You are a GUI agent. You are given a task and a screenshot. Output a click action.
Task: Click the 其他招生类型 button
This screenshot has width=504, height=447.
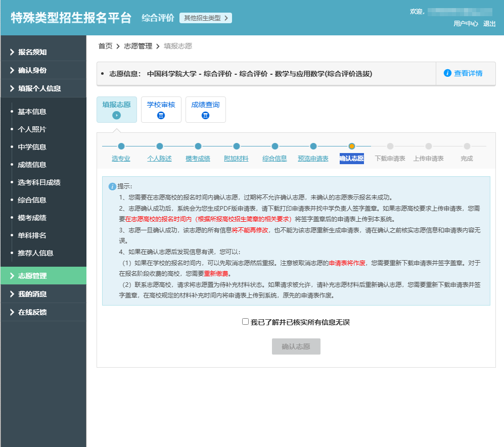click(x=205, y=17)
